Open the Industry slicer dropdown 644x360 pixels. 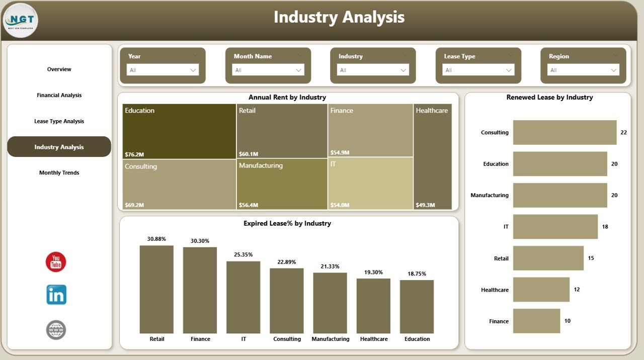coord(373,70)
